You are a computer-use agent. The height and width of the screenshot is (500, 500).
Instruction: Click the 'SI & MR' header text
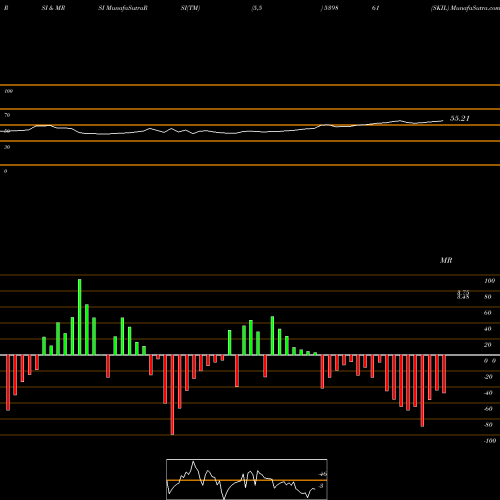(x=53, y=8)
